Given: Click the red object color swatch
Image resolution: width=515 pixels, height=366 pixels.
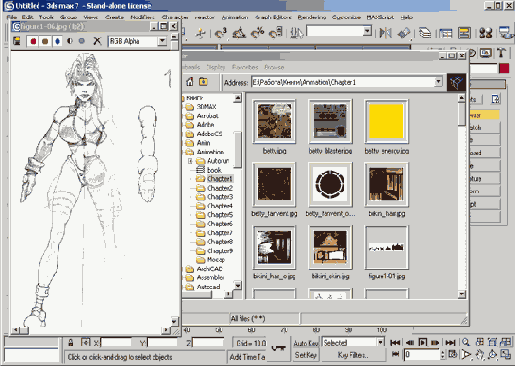Looking at the screenshot, I should pos(504,68).
